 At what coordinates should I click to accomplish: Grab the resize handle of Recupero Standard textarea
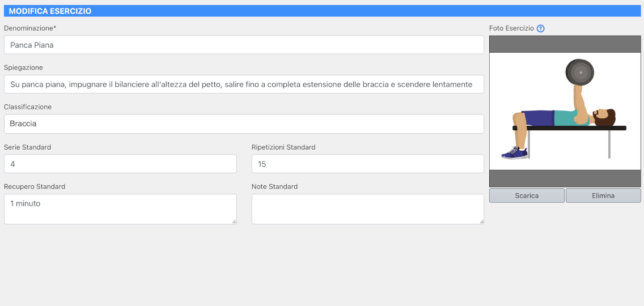[234, 221]
